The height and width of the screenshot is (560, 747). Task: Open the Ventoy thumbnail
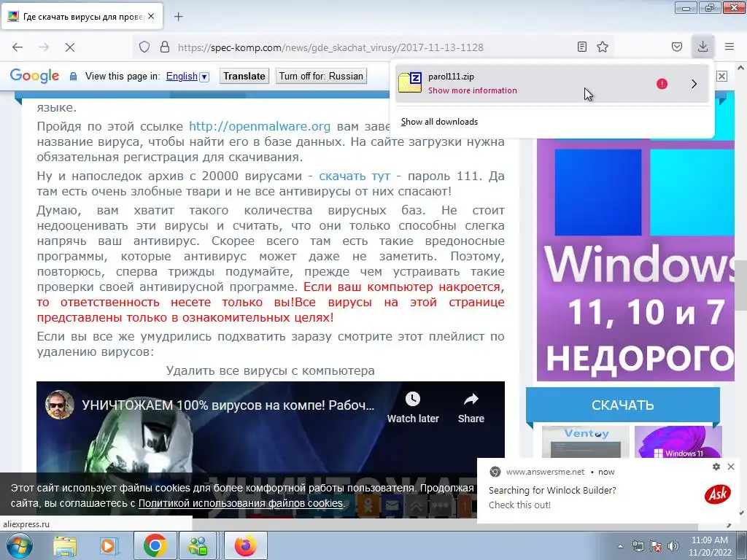click(586, 442)
